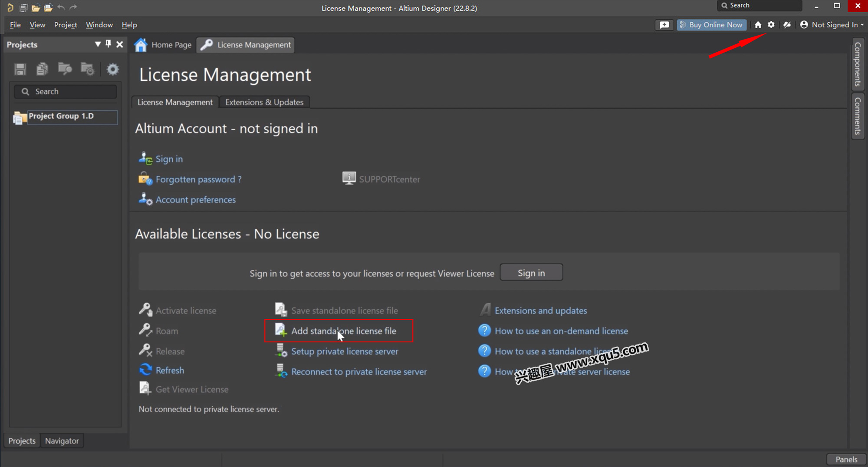This screenshot has width=868, height=467.
Task: Click the Open Project folder icon
Action: [x=48, y=7]
